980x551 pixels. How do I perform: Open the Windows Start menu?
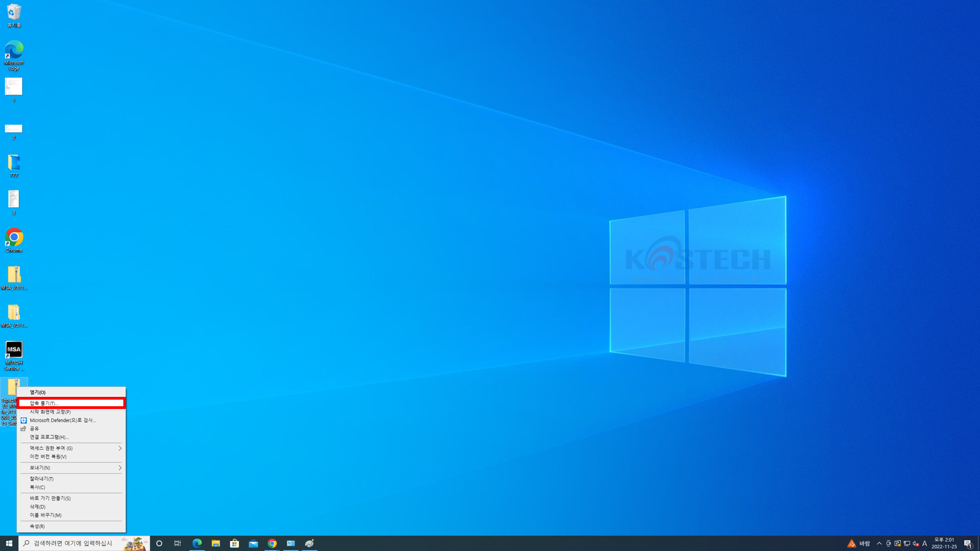pyautogui.click(x=9, y=543)
